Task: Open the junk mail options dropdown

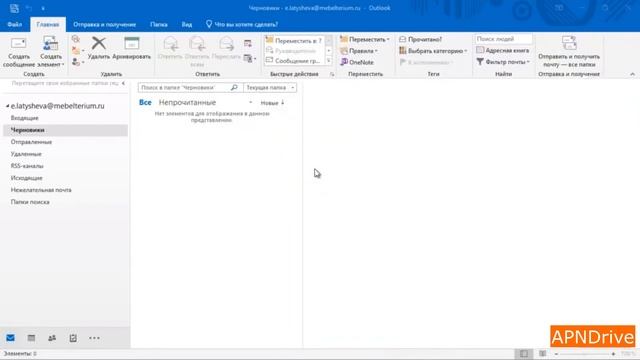Action: pos(78,62)
